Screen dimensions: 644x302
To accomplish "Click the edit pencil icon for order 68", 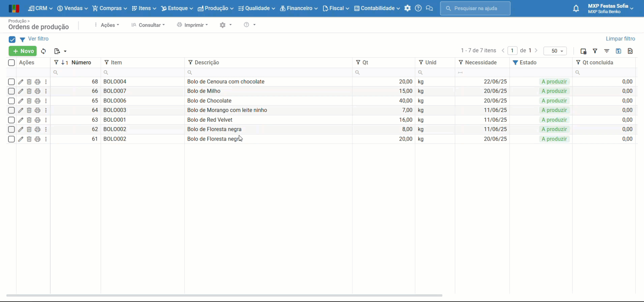I will pyautogui.click(x=21, y=82).
